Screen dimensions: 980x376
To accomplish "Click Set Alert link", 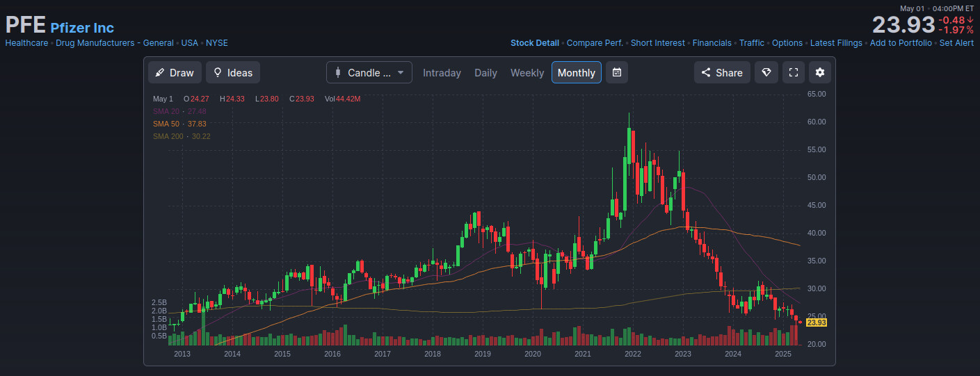I will (x=956, y=43).
